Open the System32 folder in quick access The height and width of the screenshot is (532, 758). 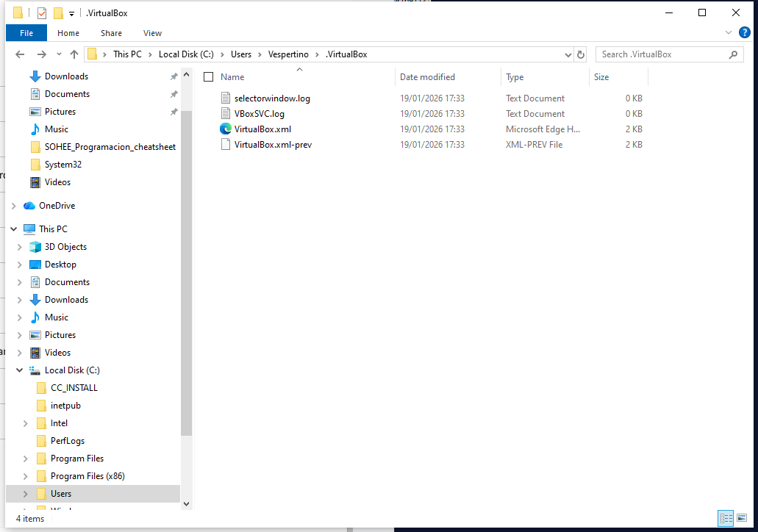coord(62,165)
